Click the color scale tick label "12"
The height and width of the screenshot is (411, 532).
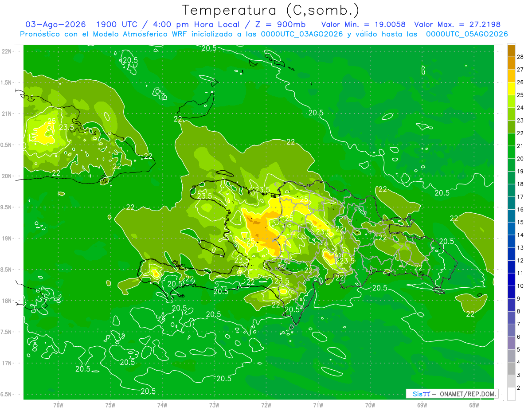point(520,261)
